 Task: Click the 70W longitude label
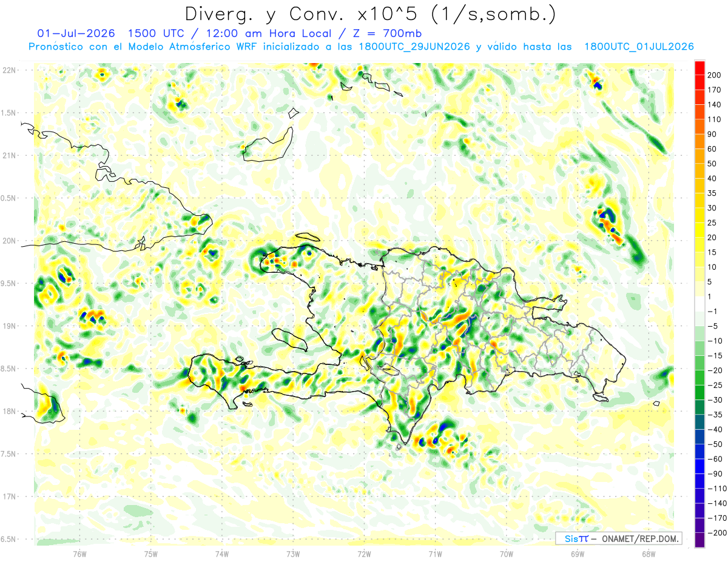click(x=507, y=554)
